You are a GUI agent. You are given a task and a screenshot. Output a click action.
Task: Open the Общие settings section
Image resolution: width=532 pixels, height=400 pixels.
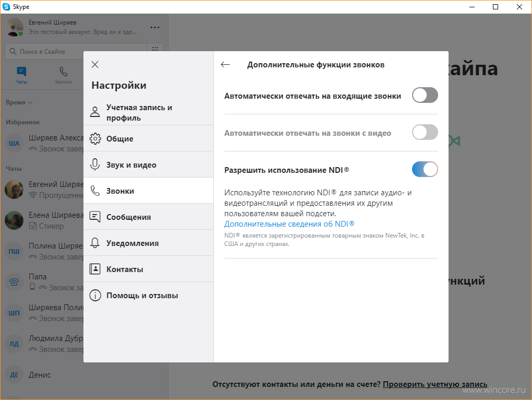coord(149,138)
